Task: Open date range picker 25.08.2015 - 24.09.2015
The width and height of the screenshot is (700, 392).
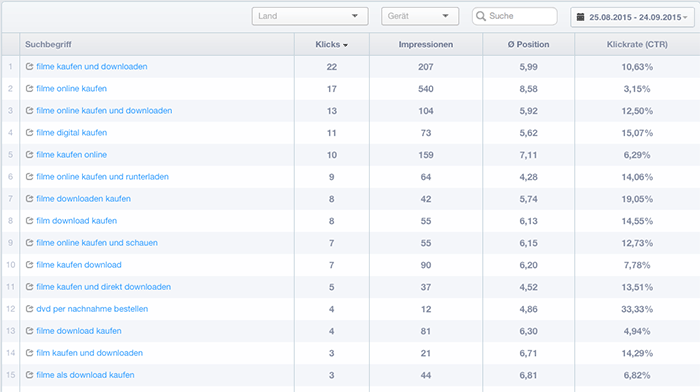Action: coord(633,17)
